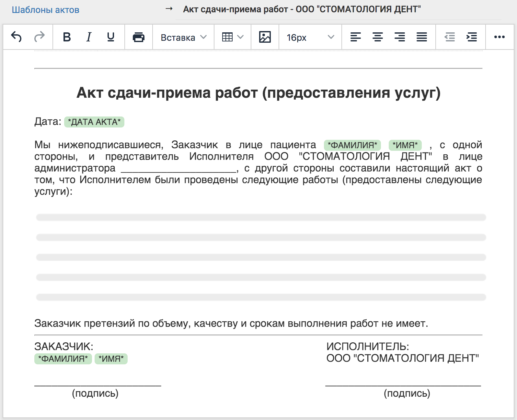Center align the text
The width and height of the screenshot is (517, 420).
coord(378,37)
